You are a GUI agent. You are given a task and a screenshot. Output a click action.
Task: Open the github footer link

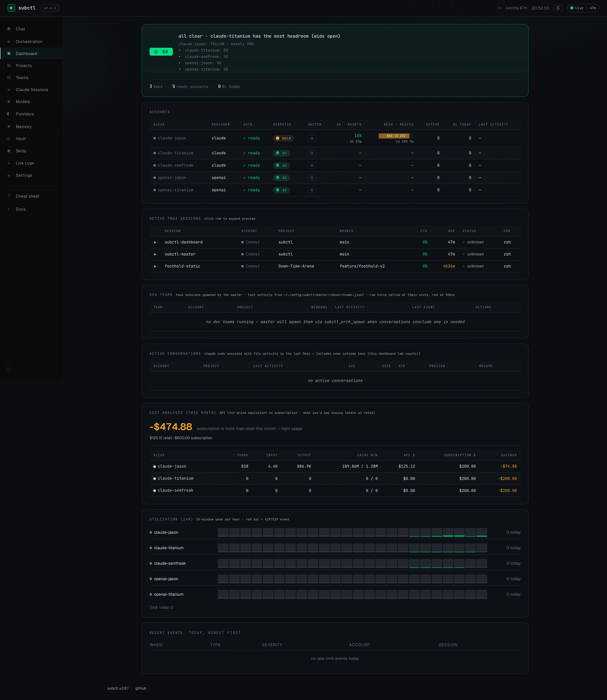coord(141,688)
